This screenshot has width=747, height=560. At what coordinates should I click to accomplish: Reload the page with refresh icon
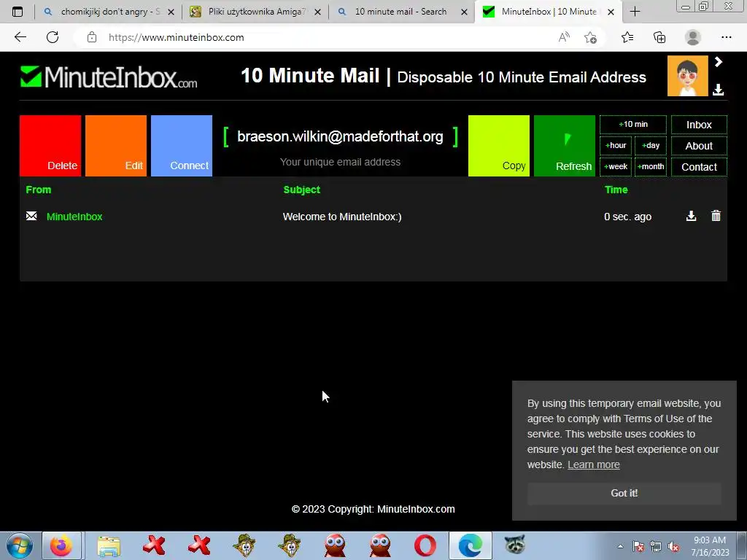click(x=53, y=37)
